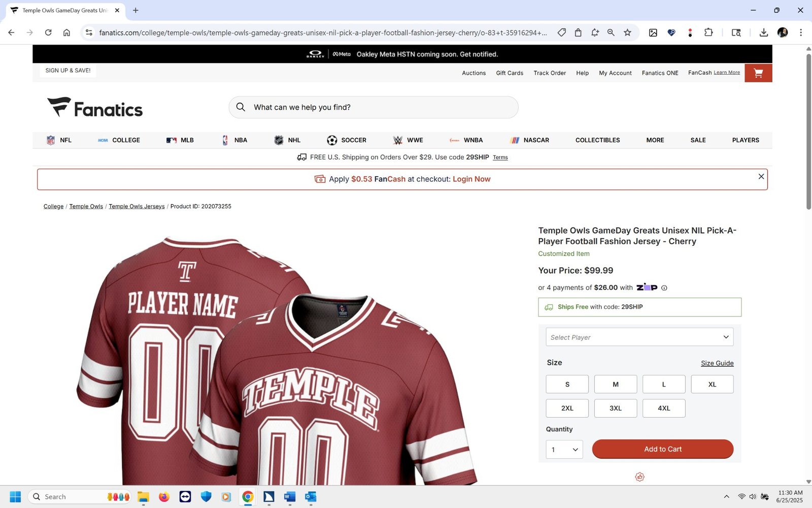Select size 4XL
This screenshot has width=812, height=508.
click(x=664, y=408)
